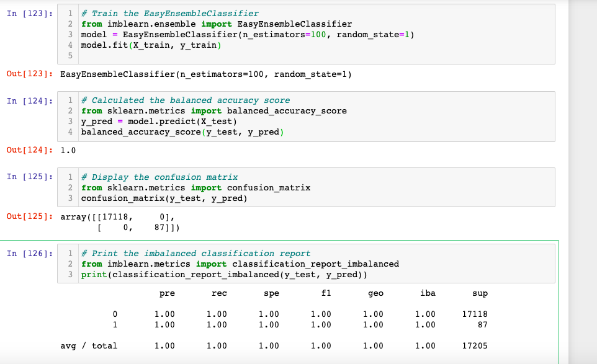
Task: Click the rec column header
Action: (219, 293)
